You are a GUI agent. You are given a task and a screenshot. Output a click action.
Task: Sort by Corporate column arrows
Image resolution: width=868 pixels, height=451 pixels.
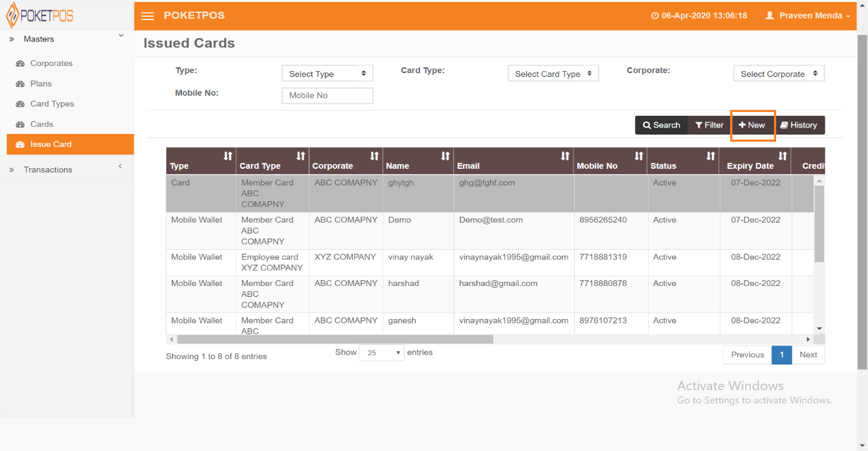click(374, 156)
